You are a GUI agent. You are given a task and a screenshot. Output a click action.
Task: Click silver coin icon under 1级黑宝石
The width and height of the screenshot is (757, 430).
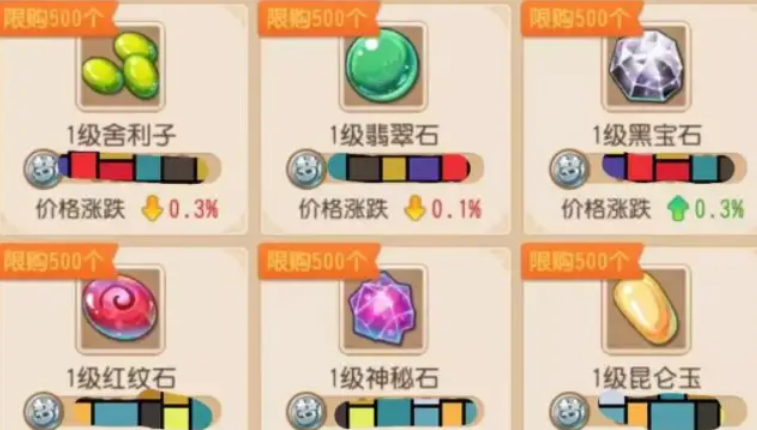(569, 169)
